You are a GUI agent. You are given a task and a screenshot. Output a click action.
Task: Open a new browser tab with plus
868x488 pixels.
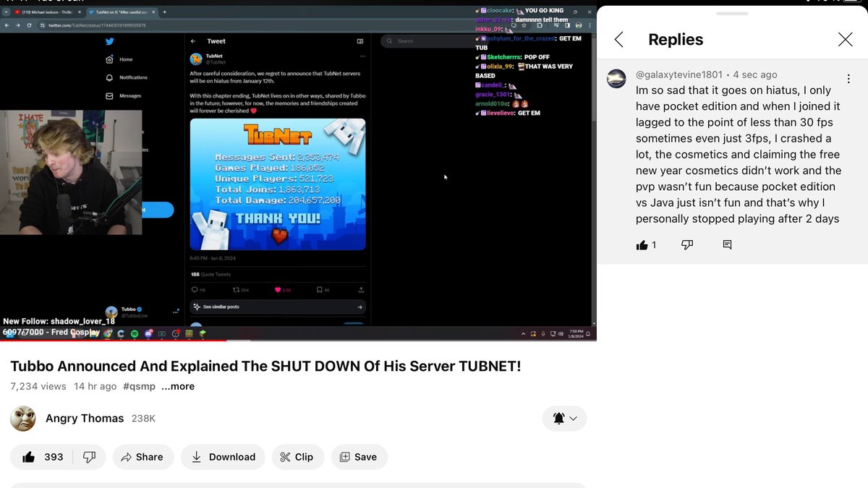click(x=165, y=12)
